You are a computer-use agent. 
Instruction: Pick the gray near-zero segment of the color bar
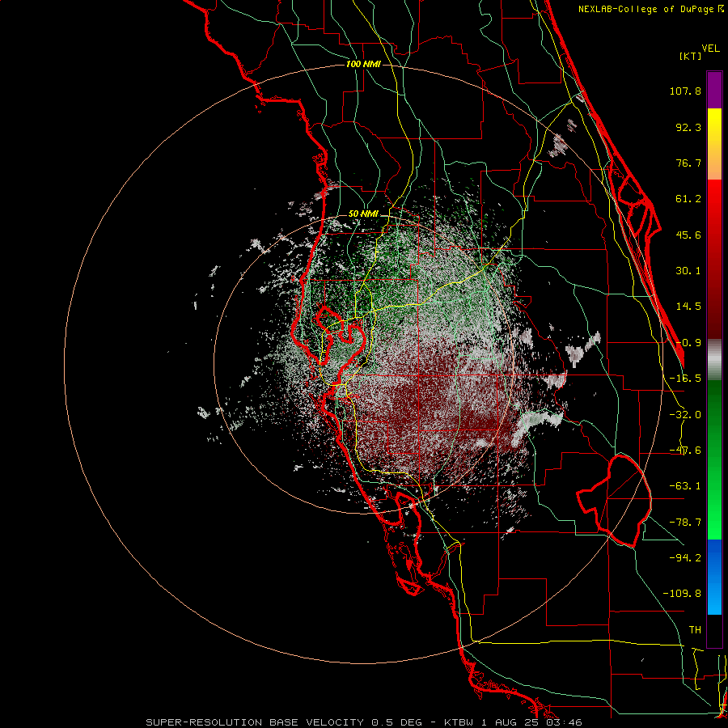coord(714,359)
